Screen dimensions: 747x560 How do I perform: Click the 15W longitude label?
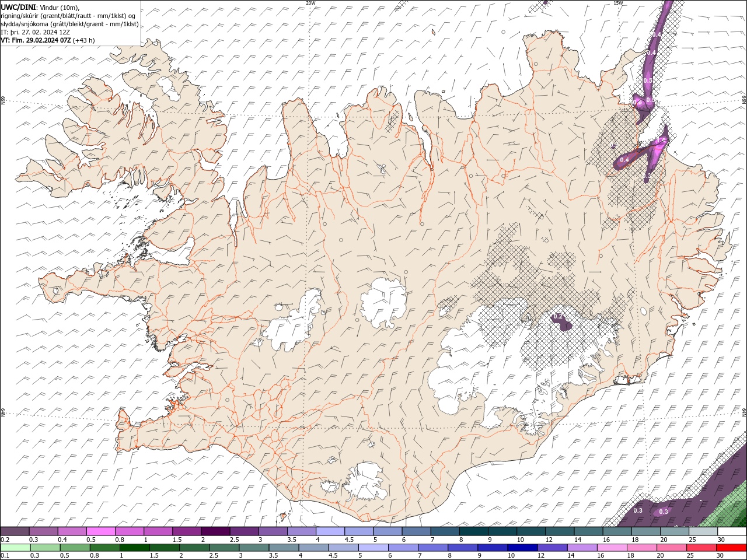pyautogui.click(x=618, y=3)
